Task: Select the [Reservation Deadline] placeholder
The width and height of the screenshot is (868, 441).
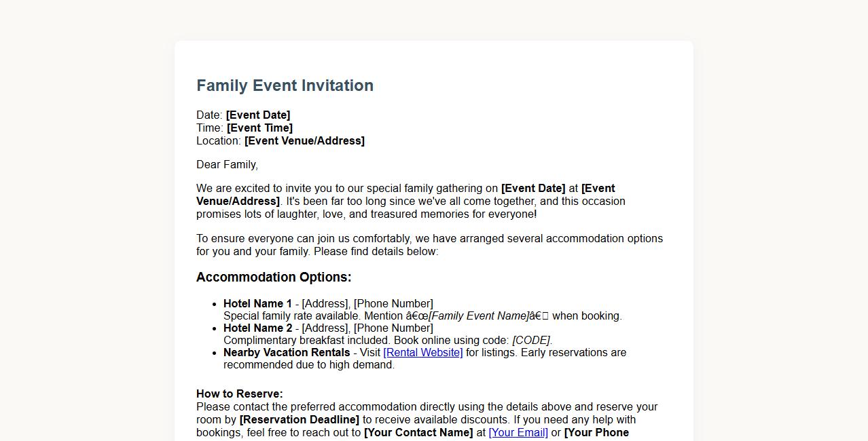Action: (299, 420)
